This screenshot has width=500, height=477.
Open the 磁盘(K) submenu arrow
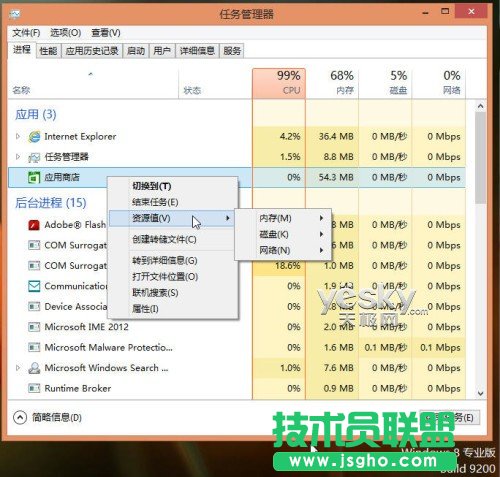pos(321,234)
